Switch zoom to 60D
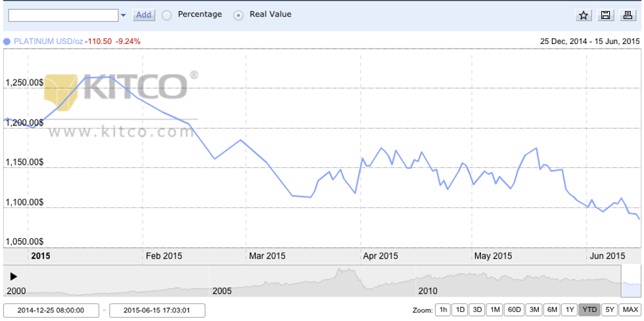Screen dimensions: 644x321 coord(514,310)
